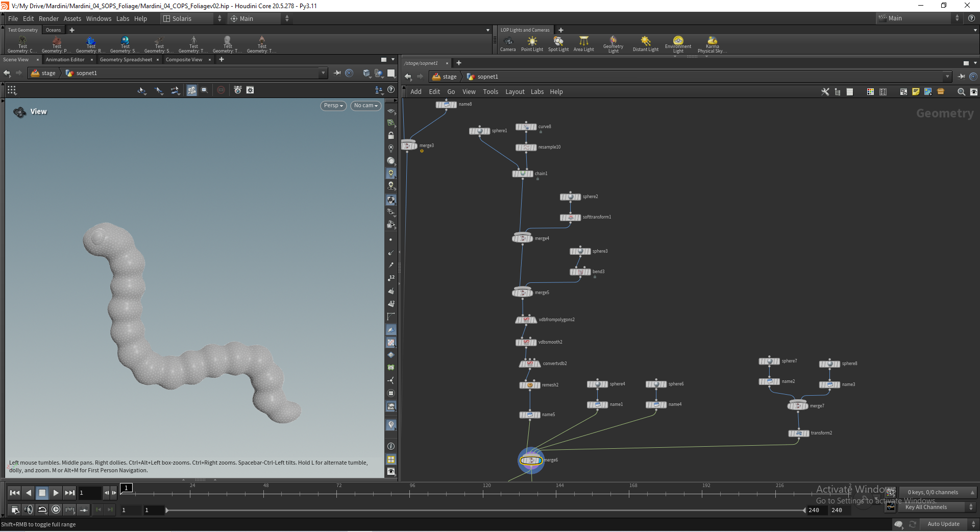Open network display options eye icon
The width and height of the screenshot is (980, 532).
point(973,92)
